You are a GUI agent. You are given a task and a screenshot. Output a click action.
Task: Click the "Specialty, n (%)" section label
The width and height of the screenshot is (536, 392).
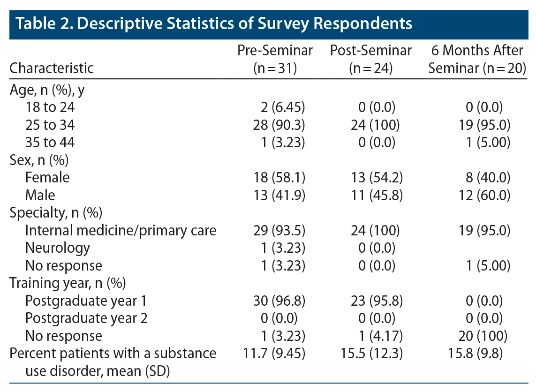pos(56,213)
